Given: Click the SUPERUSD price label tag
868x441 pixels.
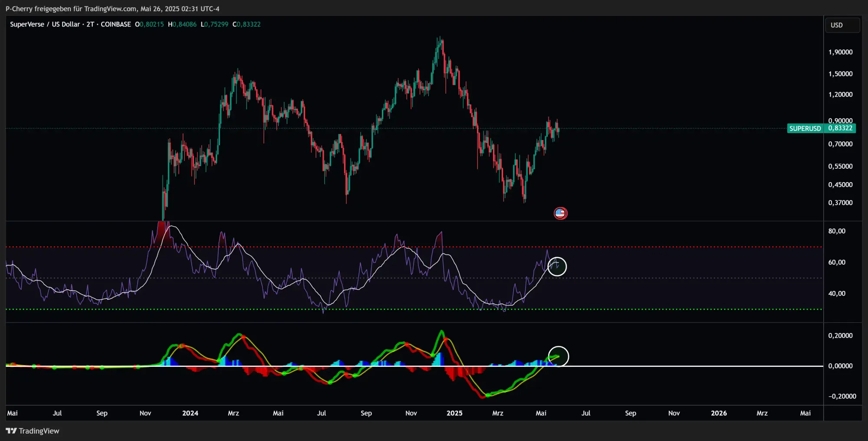Looking at the screenshot, I should pos(805,128).
